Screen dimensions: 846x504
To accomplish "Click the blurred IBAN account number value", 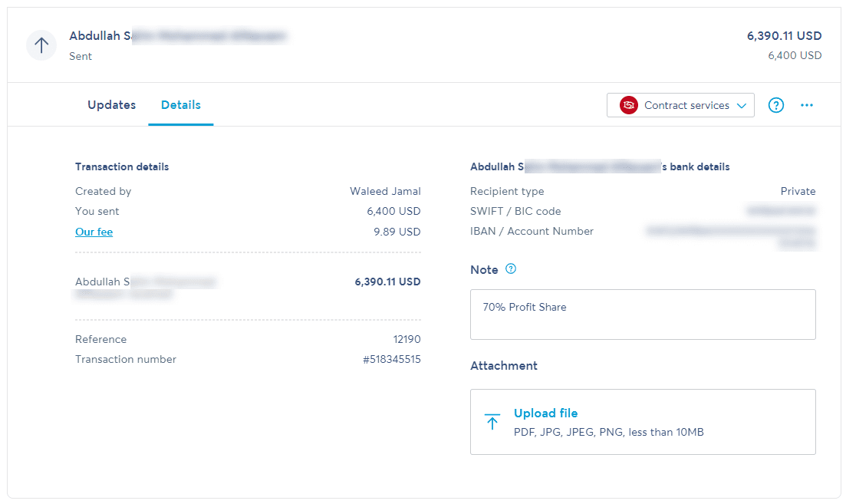I will pyautogui.click(x=731, y=237).
